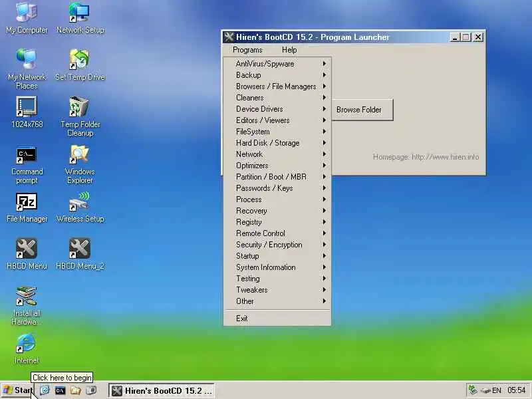Click the network tray icon
This screenshot has width=532, height=399.
click(x=473, y=390)
